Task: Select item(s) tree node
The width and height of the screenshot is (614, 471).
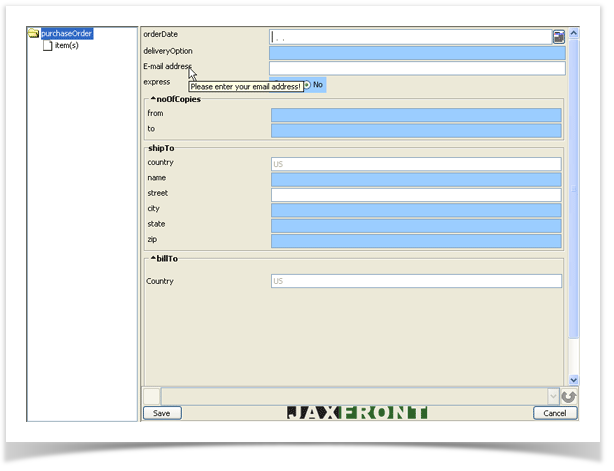Action: [67, 45]
